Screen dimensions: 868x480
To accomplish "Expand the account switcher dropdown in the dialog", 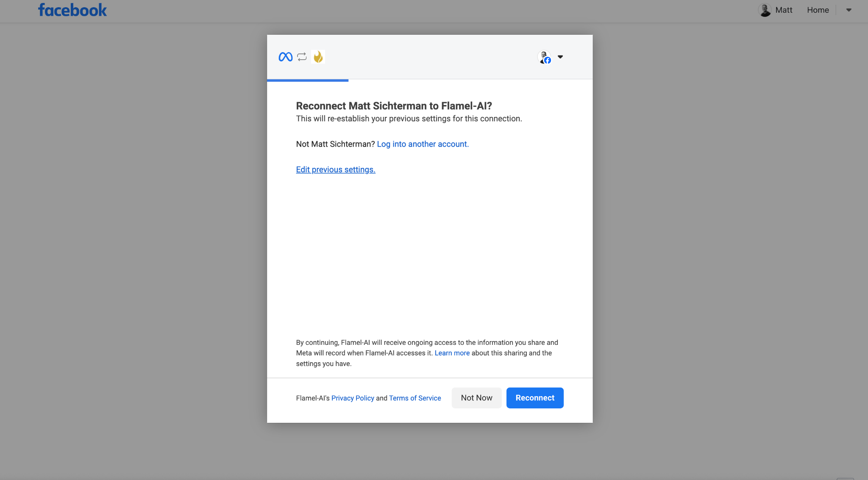I will coord(560,57).
